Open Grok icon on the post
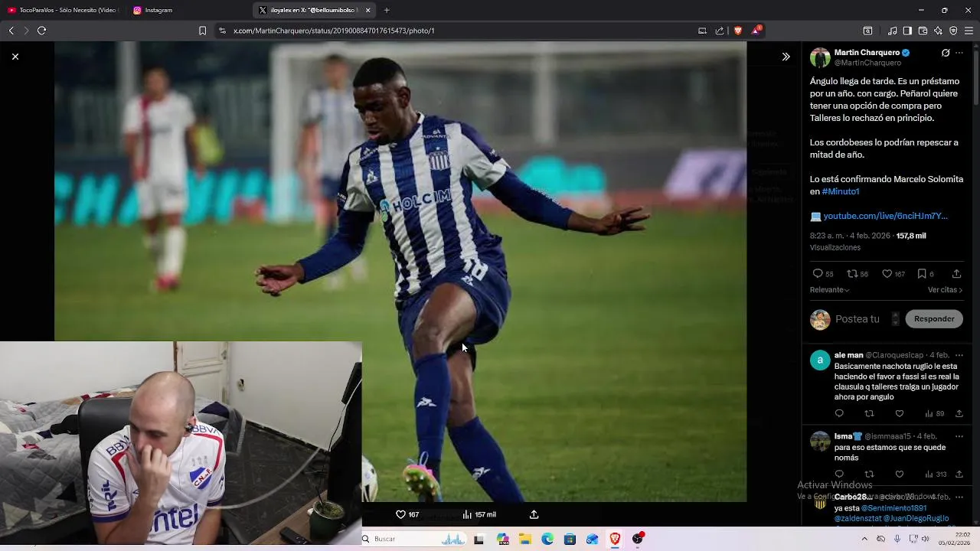Image resolution: width=980 pixels, height=551 pixels. click(x=946, y=53)
